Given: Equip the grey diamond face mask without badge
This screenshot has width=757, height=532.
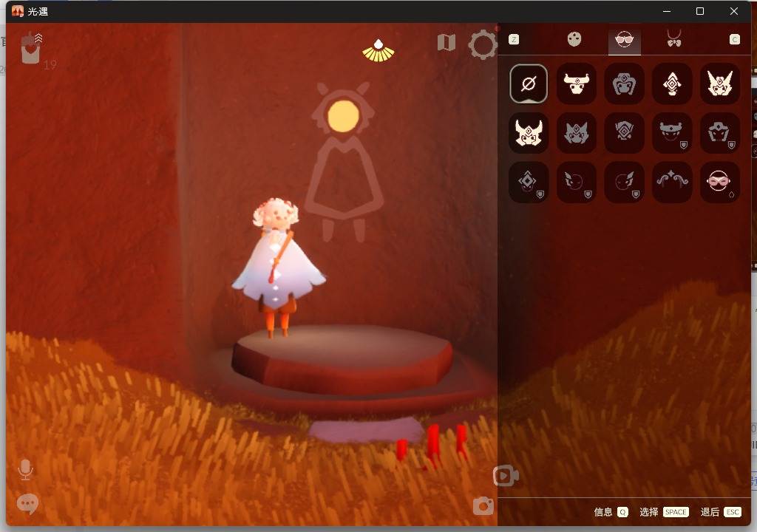Looking at the screenshot, I should (624, 133).
